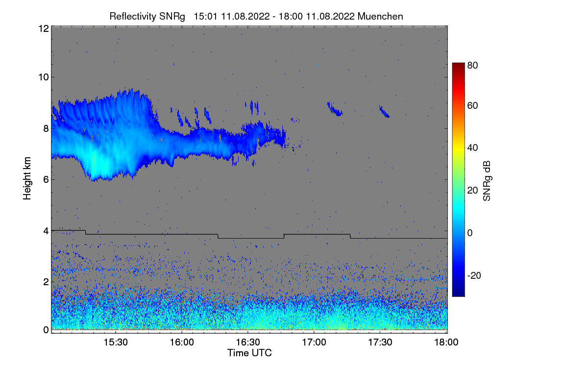Screen dimensions: 588x392
Task: Click the yellow band of the colorbar
Action: (x=458, y=148)
